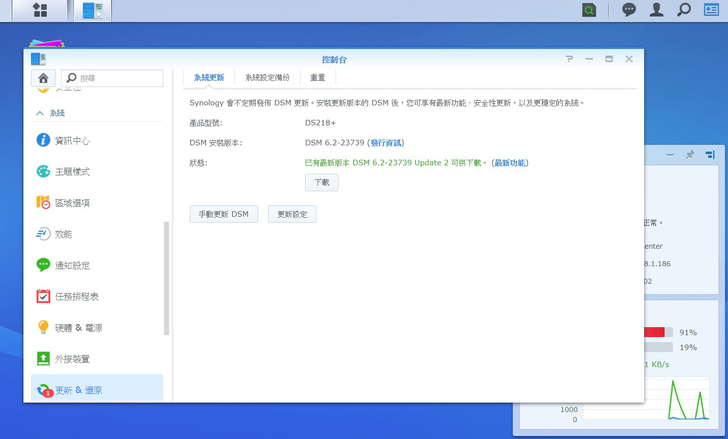The height and width of the screenshot is (439, 728).
Task: Open the notifications speech bubble icon
Action: point(629,10)
